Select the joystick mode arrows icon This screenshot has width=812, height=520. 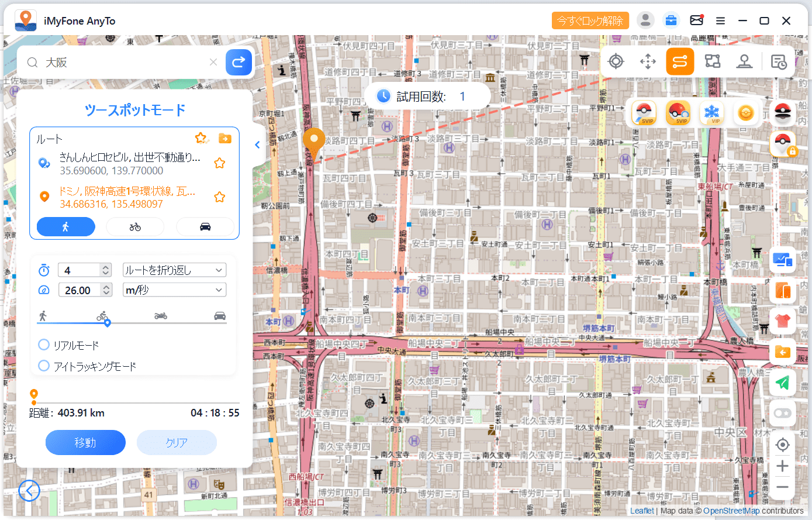pos(648,61)
